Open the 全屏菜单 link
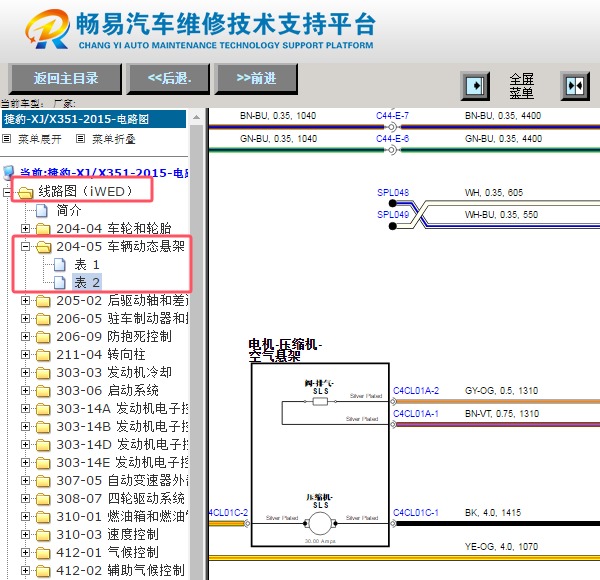600x580 pixels. pos(521,86)
